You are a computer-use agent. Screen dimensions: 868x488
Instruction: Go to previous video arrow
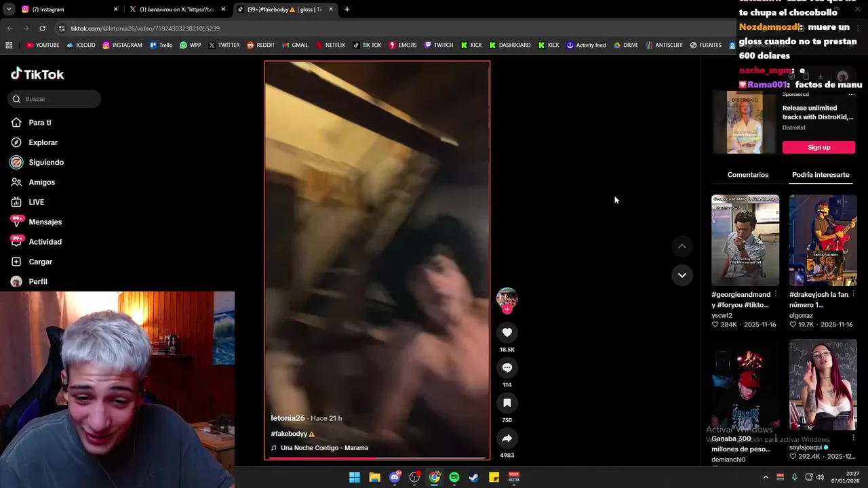(x=682, y=246)
